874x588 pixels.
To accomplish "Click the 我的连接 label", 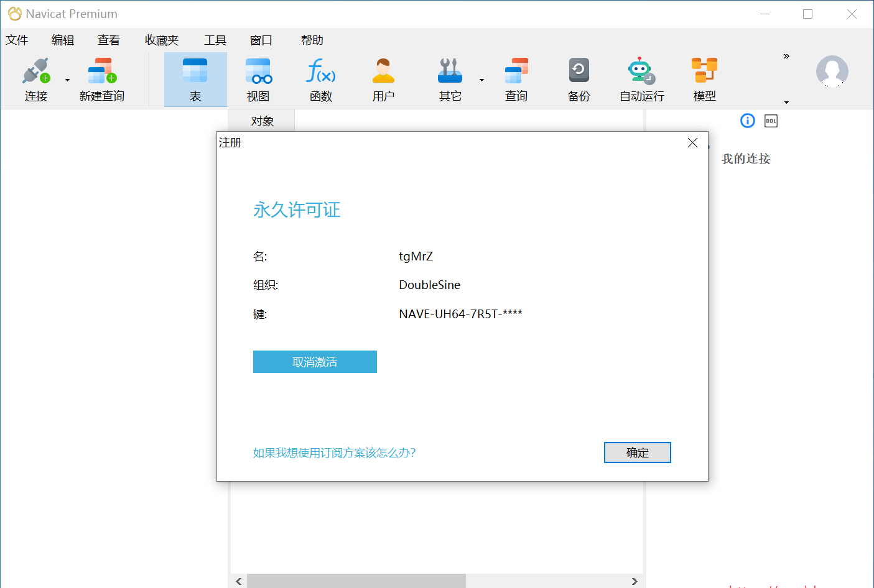I will [x=746, y=159].
